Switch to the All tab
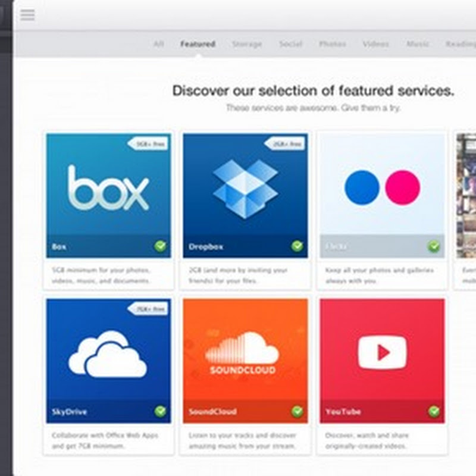Image resolution: width=476 pixels, height=476 pixels. pyautogui.click(x=158, y=44)
